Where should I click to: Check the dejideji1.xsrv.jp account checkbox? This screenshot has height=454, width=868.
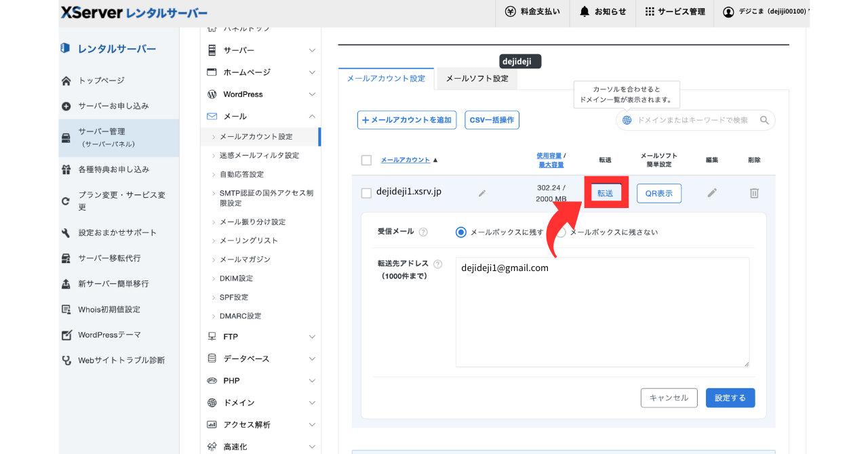coord(366,193)
